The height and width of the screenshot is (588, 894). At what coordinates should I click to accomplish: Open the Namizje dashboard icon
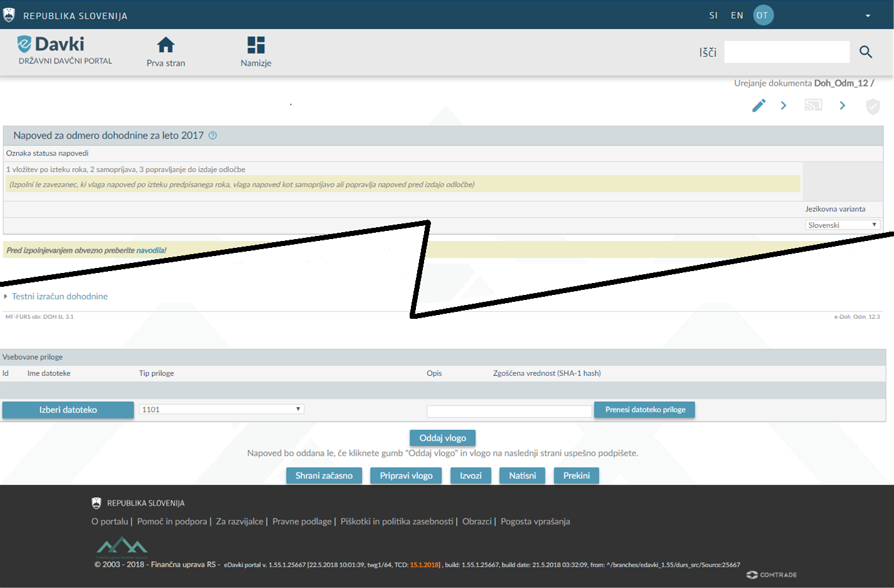[256, 45]
